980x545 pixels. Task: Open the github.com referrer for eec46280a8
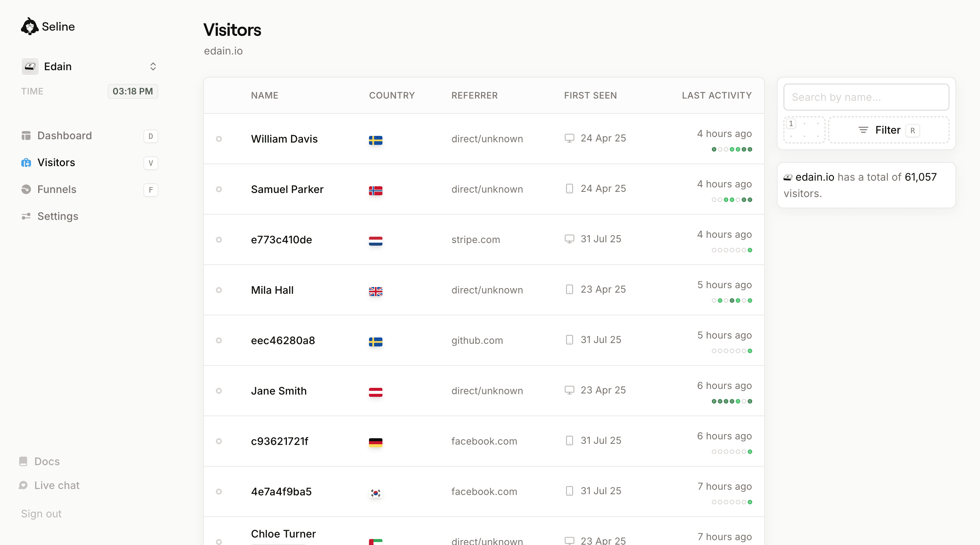click(477, 340)
